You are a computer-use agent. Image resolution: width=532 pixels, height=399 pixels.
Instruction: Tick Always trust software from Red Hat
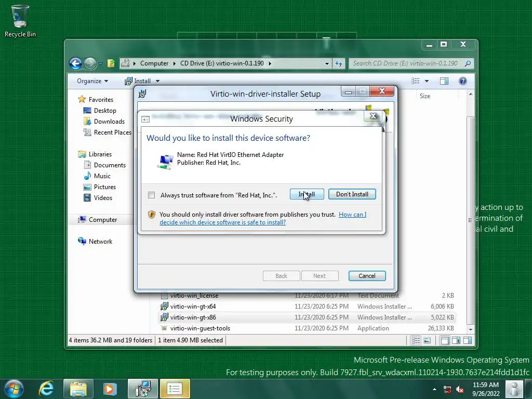coord(152,195)
